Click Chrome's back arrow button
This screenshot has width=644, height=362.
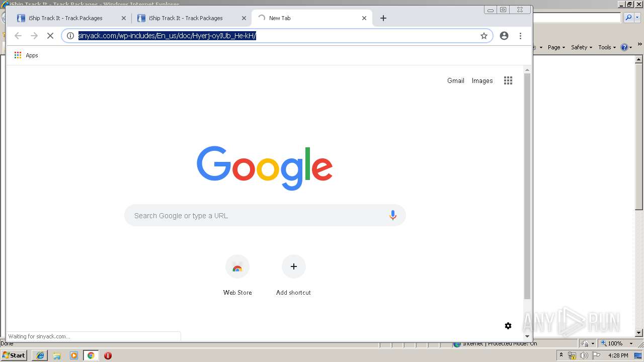coord(18,36)
